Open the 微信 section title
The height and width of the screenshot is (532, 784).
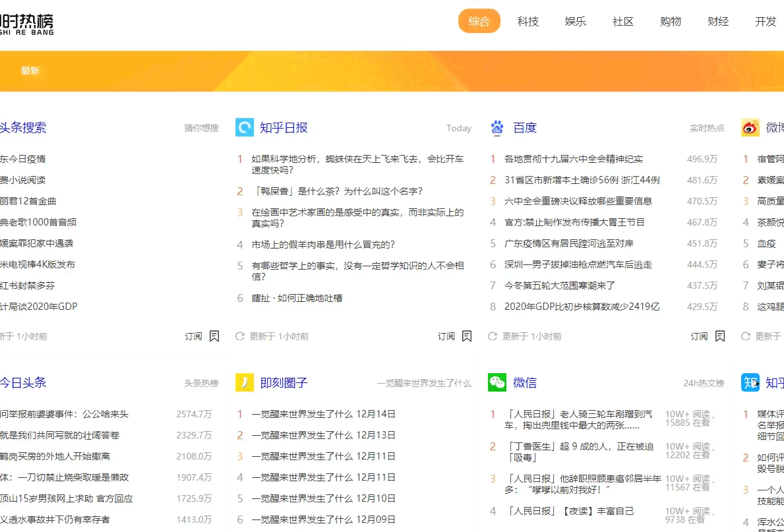tap(524, 382)
